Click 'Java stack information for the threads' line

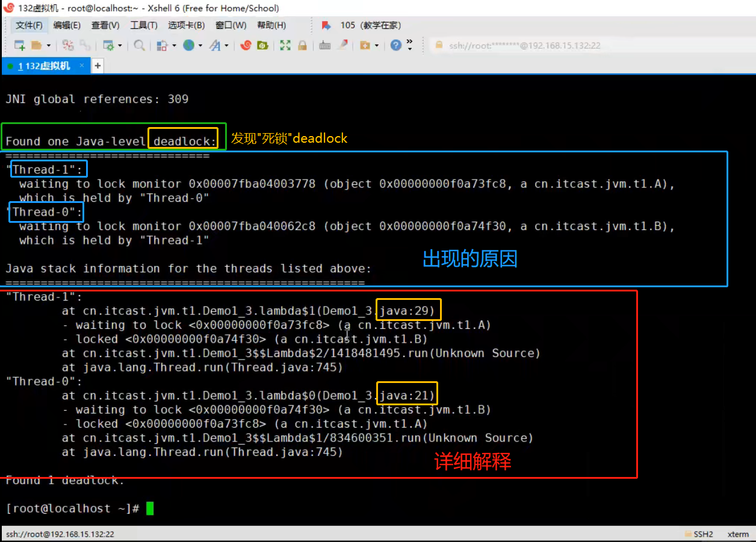188,269
